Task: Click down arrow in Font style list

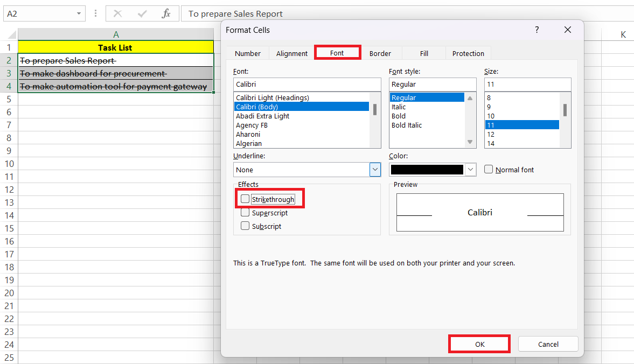Action: click(470, 142)
